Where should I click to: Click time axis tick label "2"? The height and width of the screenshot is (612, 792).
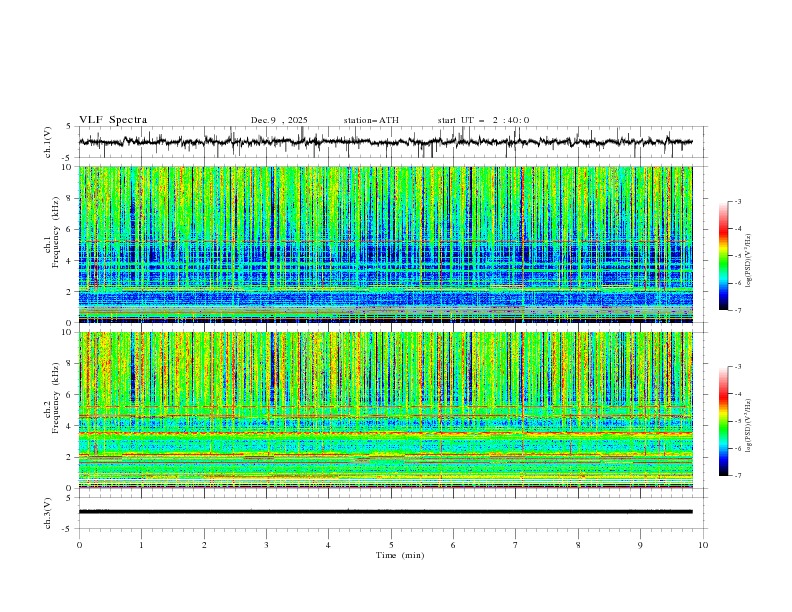click(204, 545)
